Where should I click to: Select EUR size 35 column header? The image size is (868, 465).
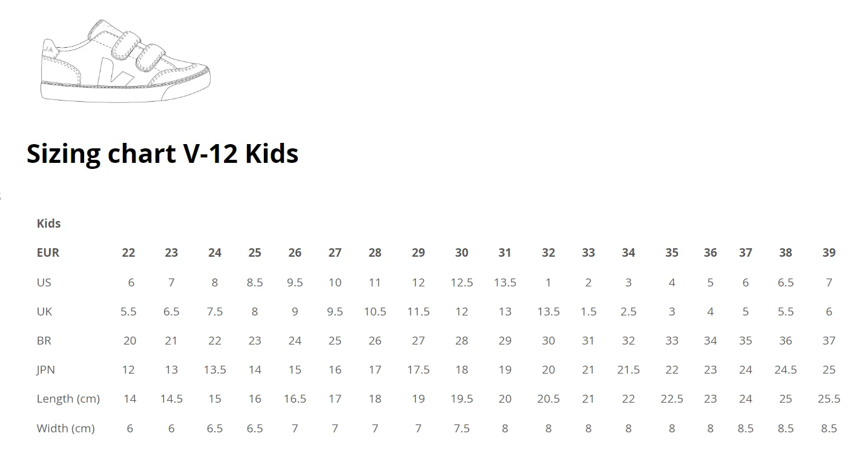click(x=672, y=252)
